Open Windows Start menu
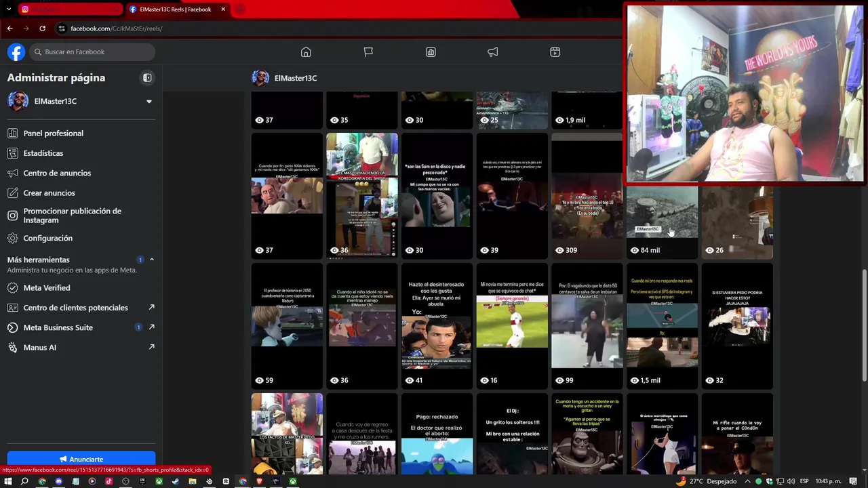Image resolution: width=868 pixels, height=488 pixels. click(8, 481)
